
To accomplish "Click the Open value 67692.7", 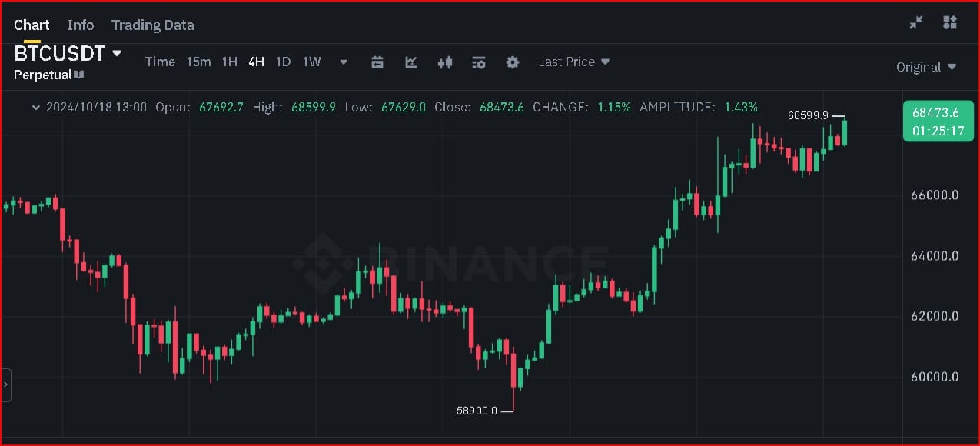I will tap(221, 107).
